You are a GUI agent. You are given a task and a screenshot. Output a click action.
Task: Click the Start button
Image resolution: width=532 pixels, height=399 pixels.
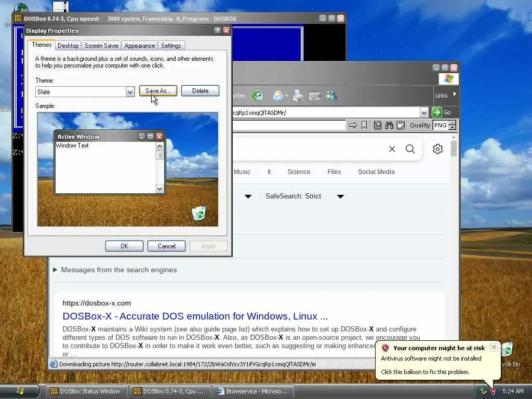(x=20, y=391)
